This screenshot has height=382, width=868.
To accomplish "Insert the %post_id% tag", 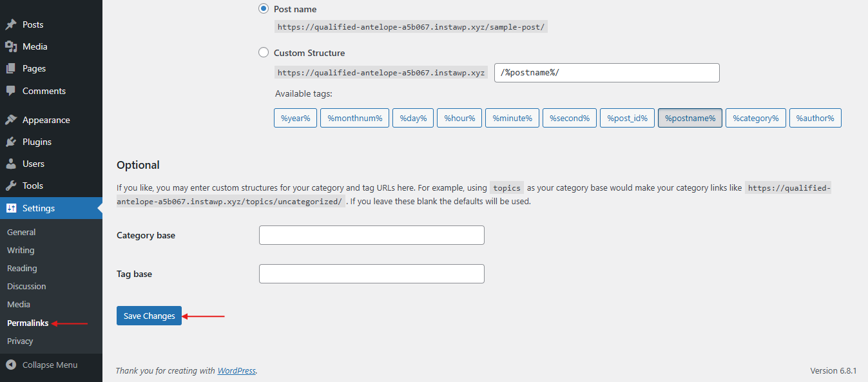I will (x=627, y=118).
